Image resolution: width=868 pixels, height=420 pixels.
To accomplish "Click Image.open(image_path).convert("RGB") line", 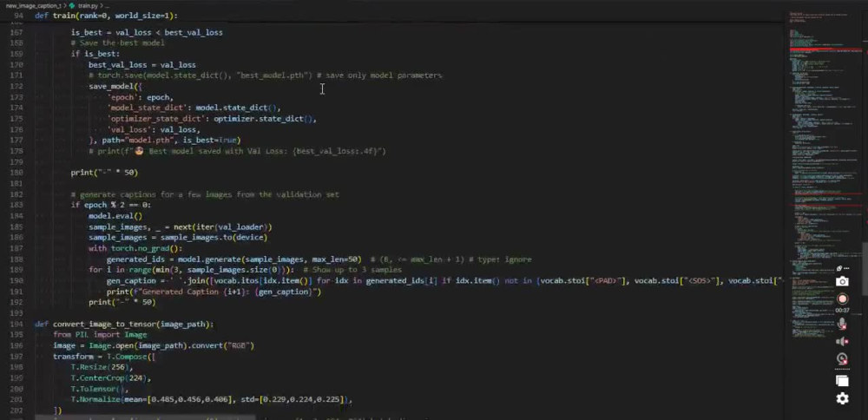I will [154, 345].
